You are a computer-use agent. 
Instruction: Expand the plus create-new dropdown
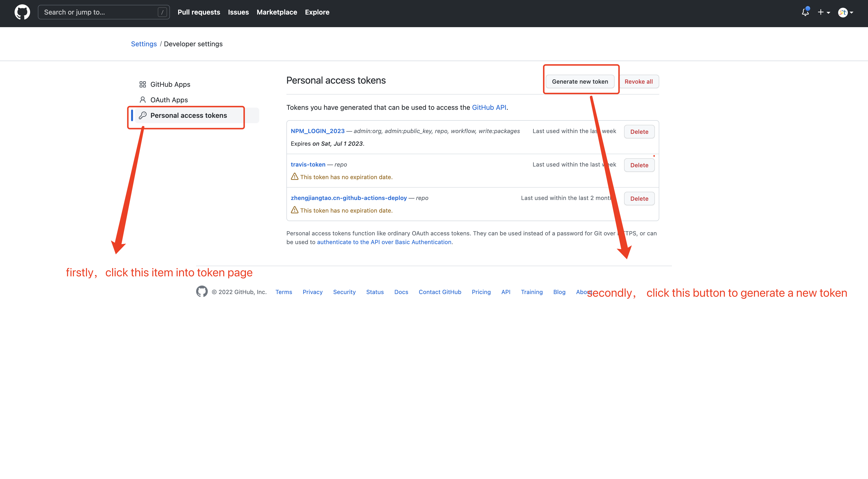pos(824,12)
